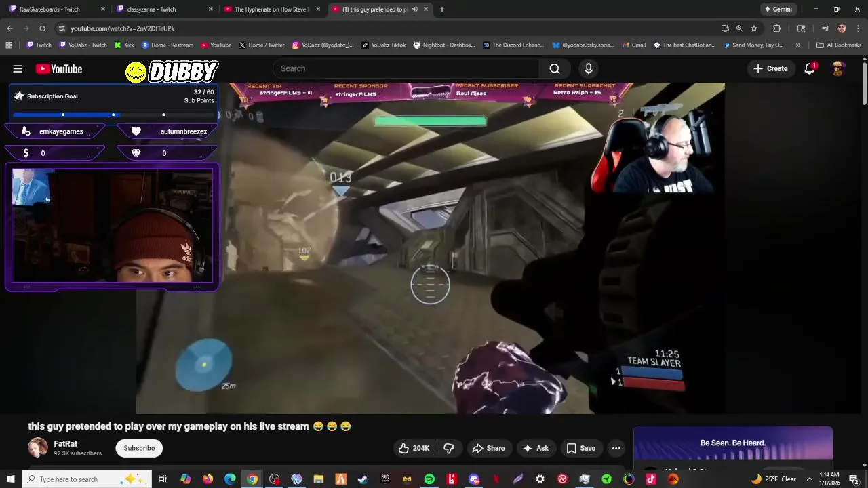
Task: Switch to the classyzanna Twitch tab
Action: [x=164, y=9]
